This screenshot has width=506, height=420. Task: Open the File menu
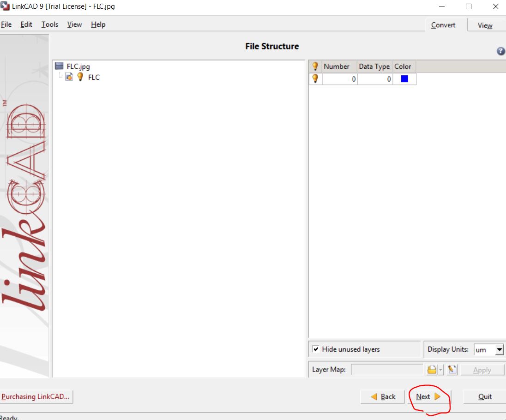pyautogui.click(x=6, y=24)
